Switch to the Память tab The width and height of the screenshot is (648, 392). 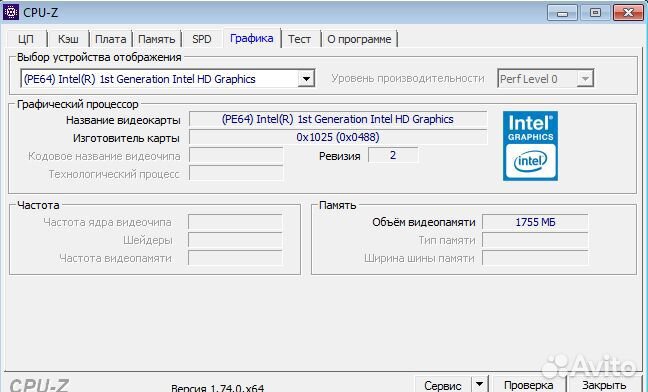(157, 39)
